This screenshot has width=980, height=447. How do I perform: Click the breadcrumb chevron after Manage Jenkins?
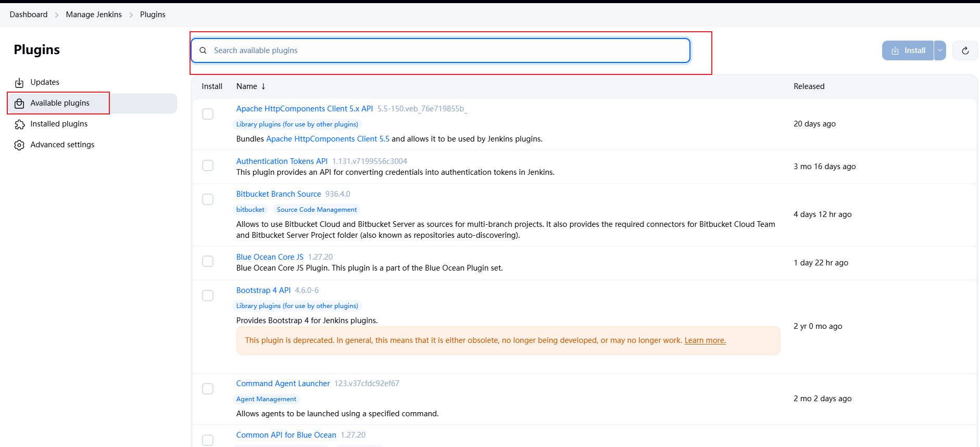click(131, 15)
